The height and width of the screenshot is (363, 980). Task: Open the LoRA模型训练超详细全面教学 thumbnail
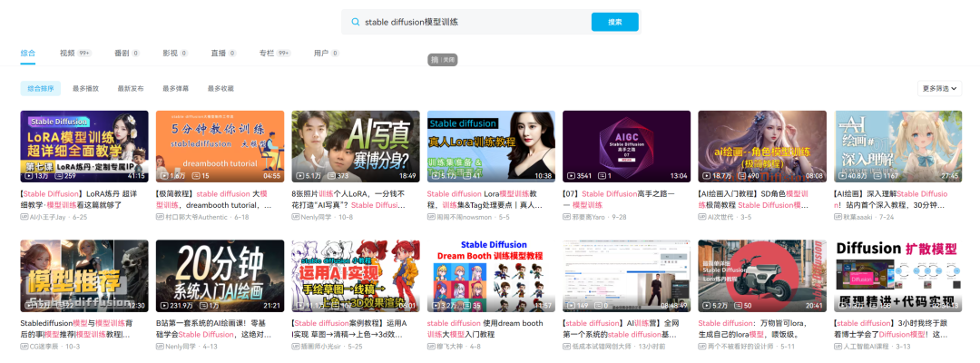(84, 146)
